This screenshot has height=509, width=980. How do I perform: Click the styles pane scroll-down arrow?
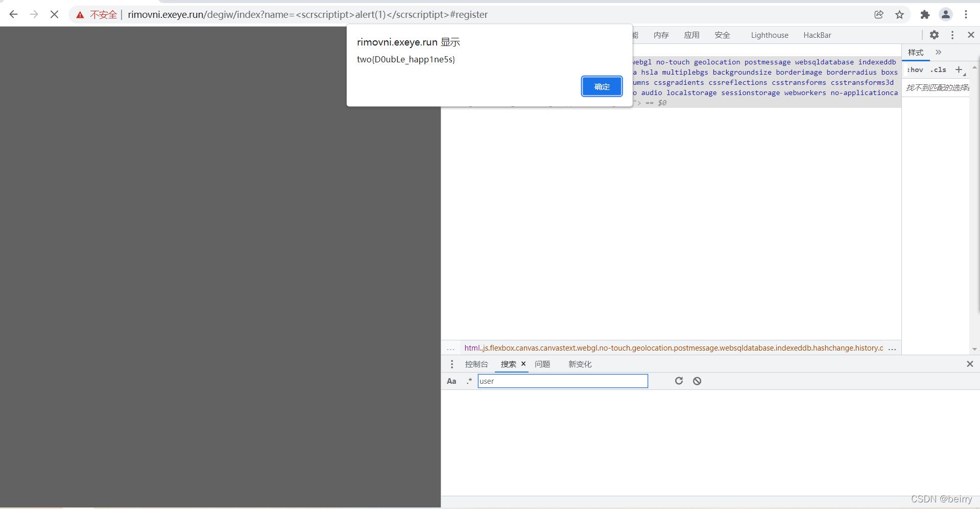coord(974,350)
